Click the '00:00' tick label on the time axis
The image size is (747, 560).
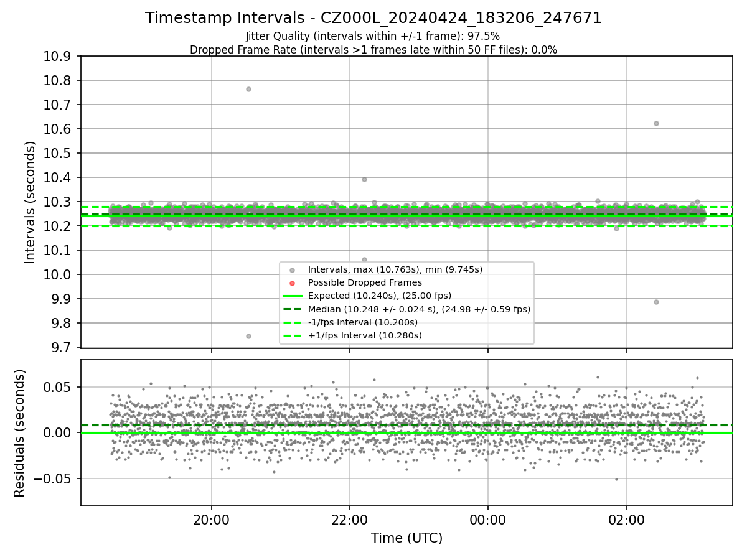point(488,520)
